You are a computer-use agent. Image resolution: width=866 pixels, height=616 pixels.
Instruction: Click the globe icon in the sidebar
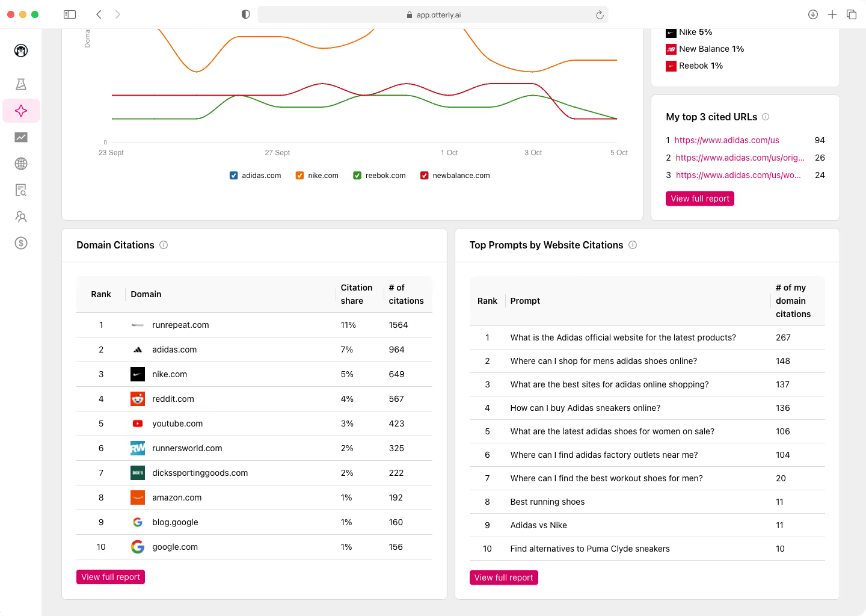tap(21, 164)
